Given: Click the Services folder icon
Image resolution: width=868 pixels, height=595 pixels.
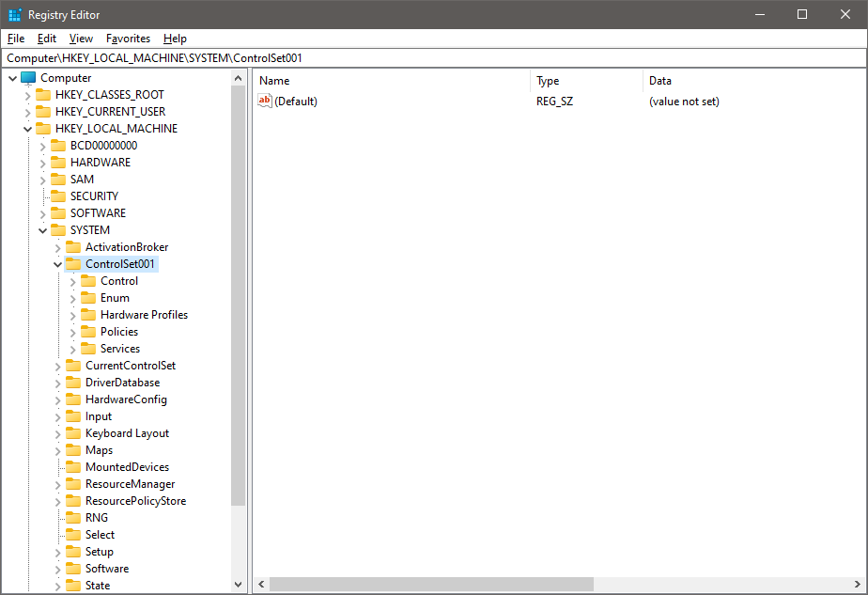Looking at the screenshot, I should 88,349.
